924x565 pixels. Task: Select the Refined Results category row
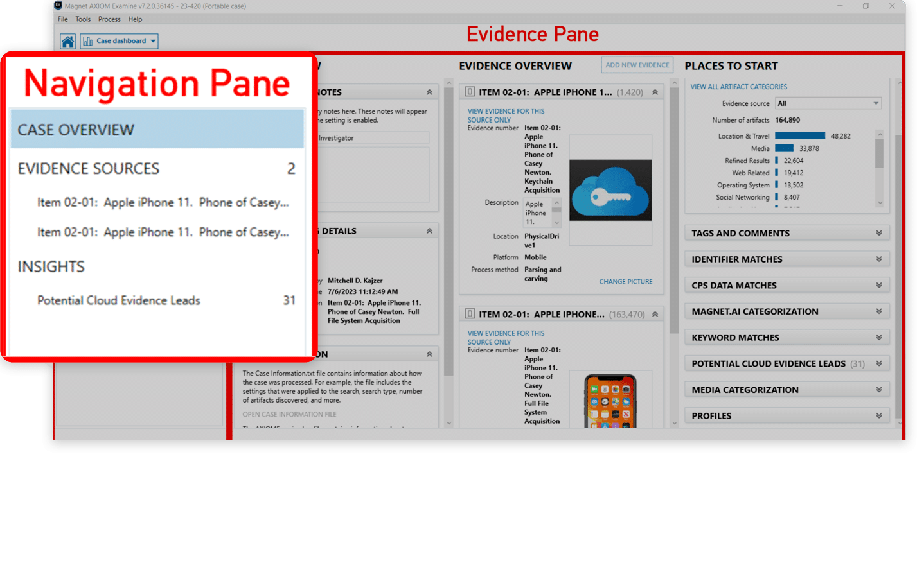click(x=763, y=161)
